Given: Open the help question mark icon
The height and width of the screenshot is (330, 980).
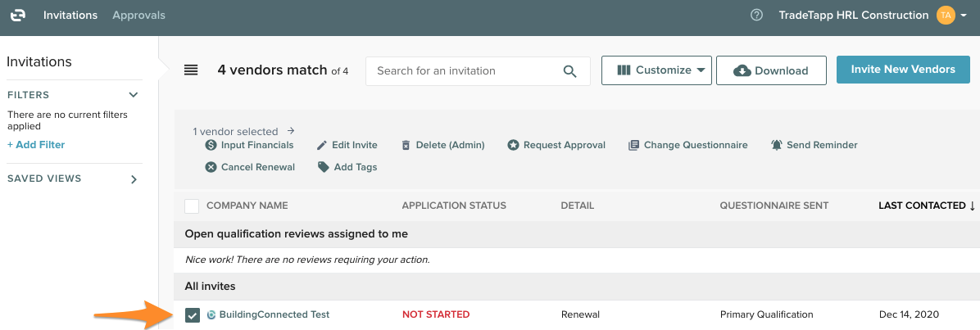Looking at the screenshot, I should (756, 16).
